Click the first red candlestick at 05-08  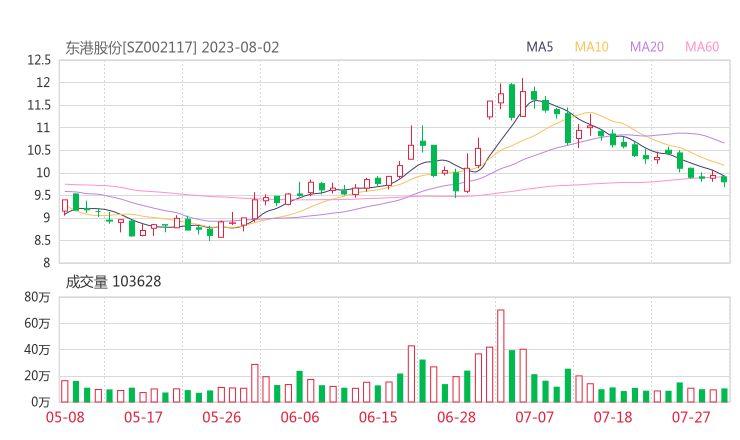click(65, 206)
